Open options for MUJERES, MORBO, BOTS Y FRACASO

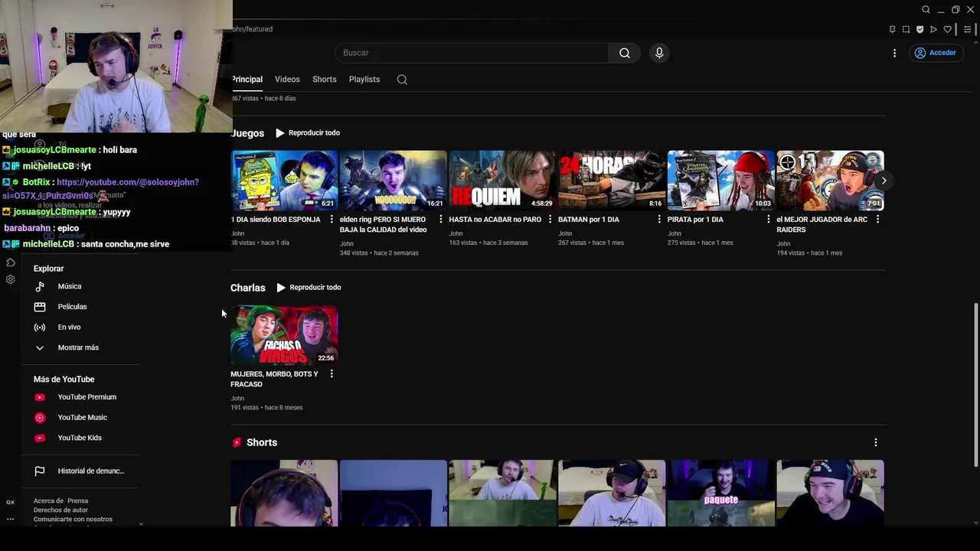click(x=332, y=374)
